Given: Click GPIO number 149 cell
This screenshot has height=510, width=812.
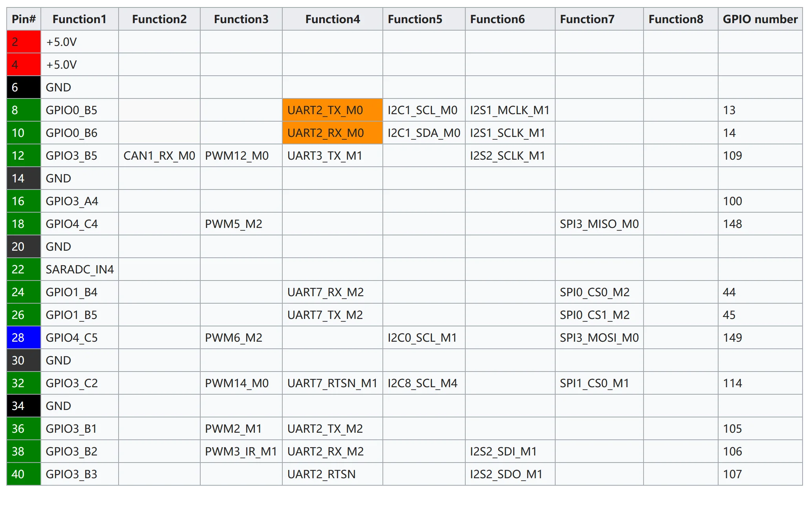Looking at the screenshot, I should coord(732,338).
